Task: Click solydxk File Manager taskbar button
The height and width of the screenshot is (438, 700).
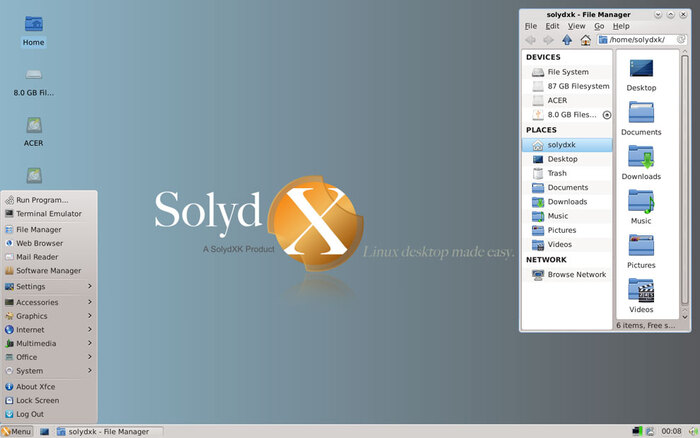Action: [108, 431]
